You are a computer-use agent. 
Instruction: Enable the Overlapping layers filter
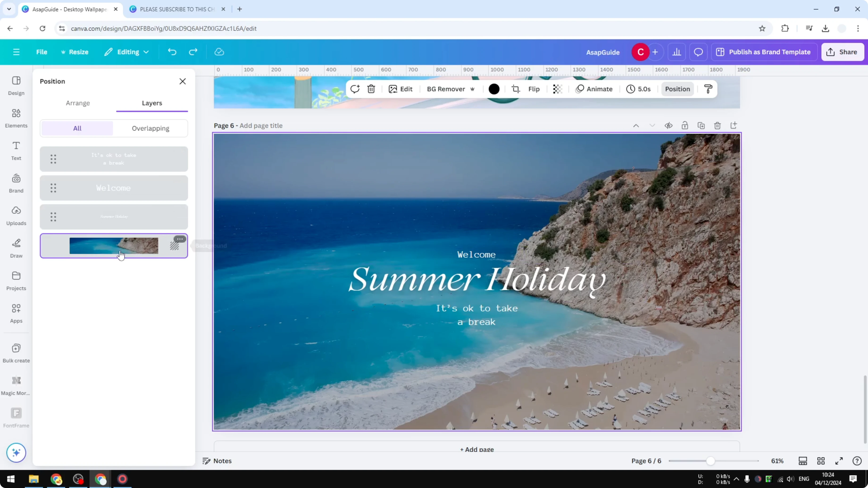click(151, 128)
